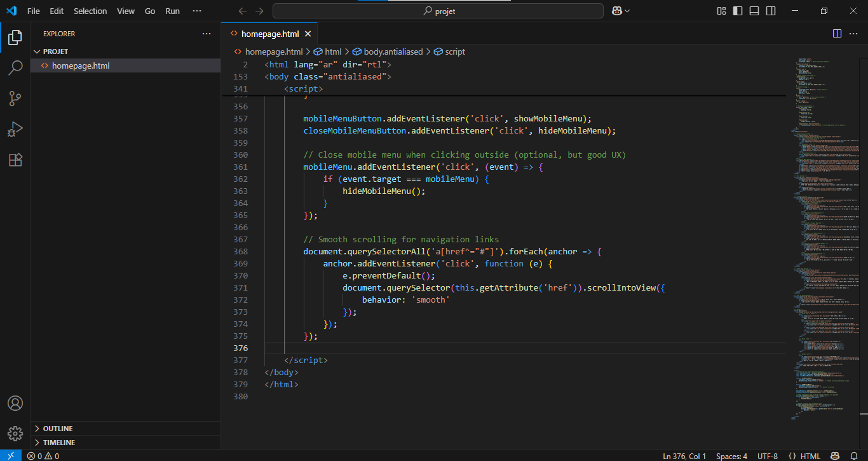868x461 pixels.
Task: Open the Manage gear menu
Action: 15,434
